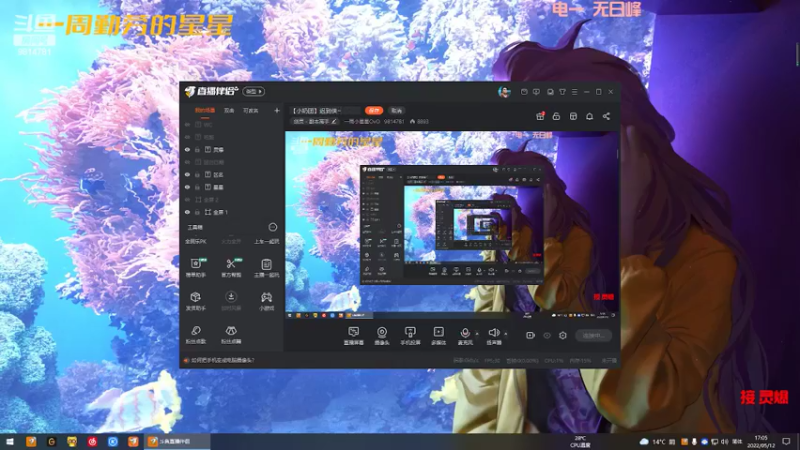Click the record video icon near the live button

point(530,335)
